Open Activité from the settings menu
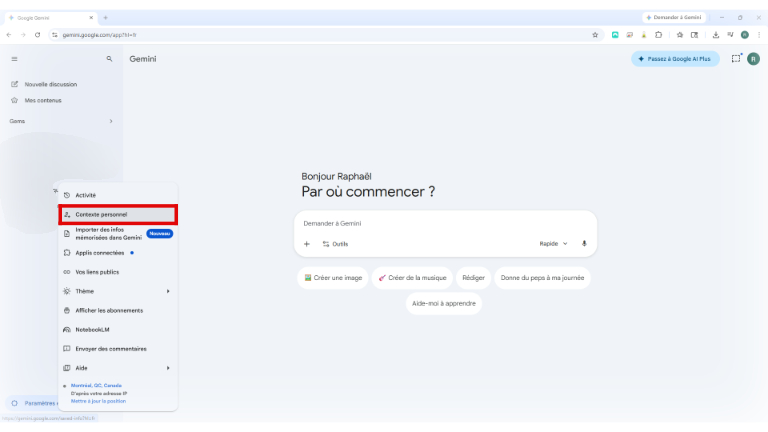The width and height of the screenshot is (768, 432). (x=86, y=195)
